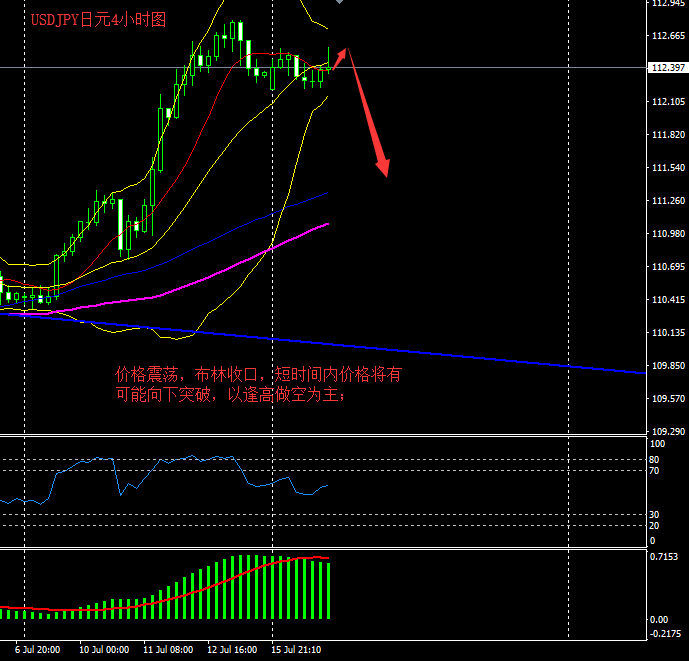Select annotation line starting 价格震荡，布林收口
689x661 pixels.
(258, 374)
